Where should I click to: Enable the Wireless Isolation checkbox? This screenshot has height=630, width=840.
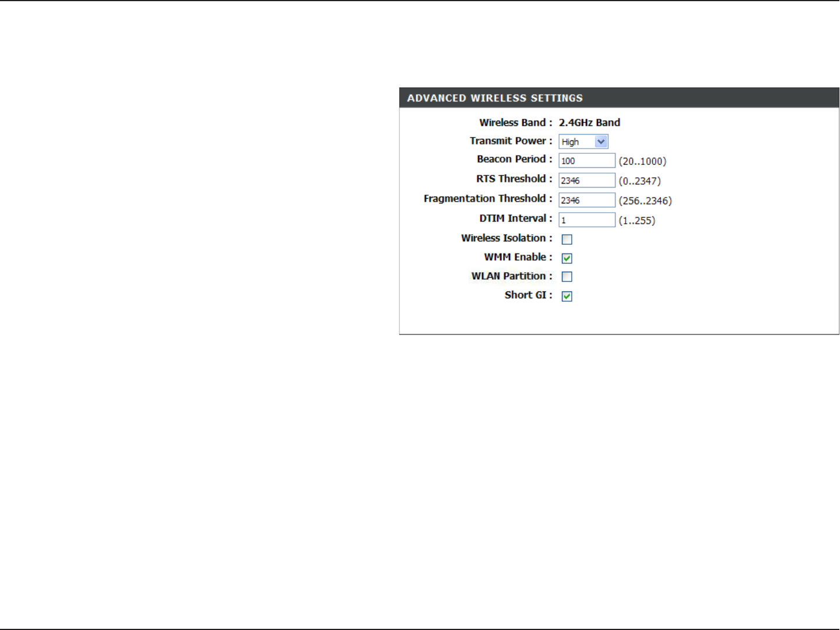point(567,240)
